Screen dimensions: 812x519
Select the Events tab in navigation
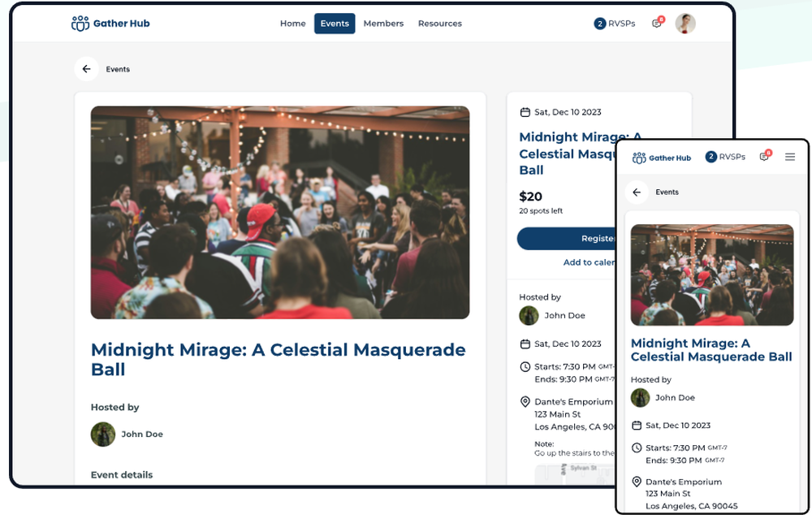[x=335, y=24]
